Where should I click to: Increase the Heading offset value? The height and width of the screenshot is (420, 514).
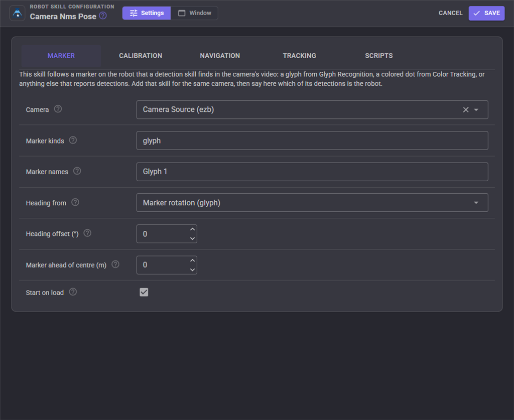coord(192,229)
